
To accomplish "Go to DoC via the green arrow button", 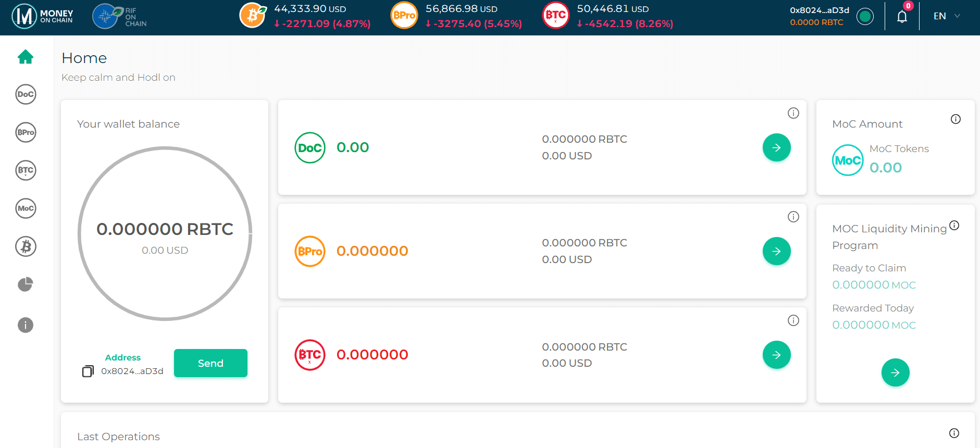I will pyautogui.click(x=776, y=147).
